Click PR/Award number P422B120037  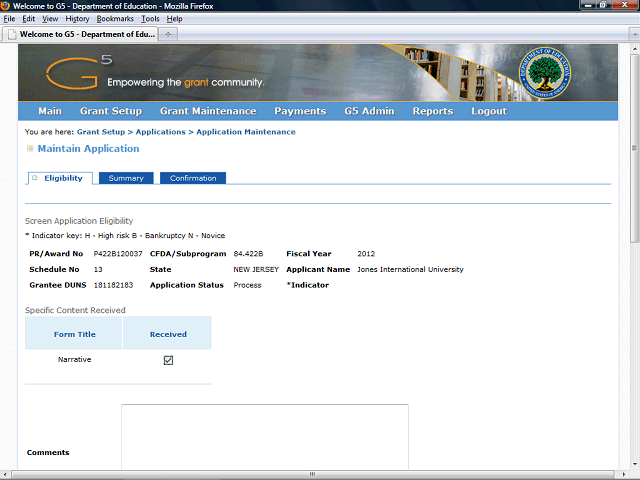click(118, 254)
